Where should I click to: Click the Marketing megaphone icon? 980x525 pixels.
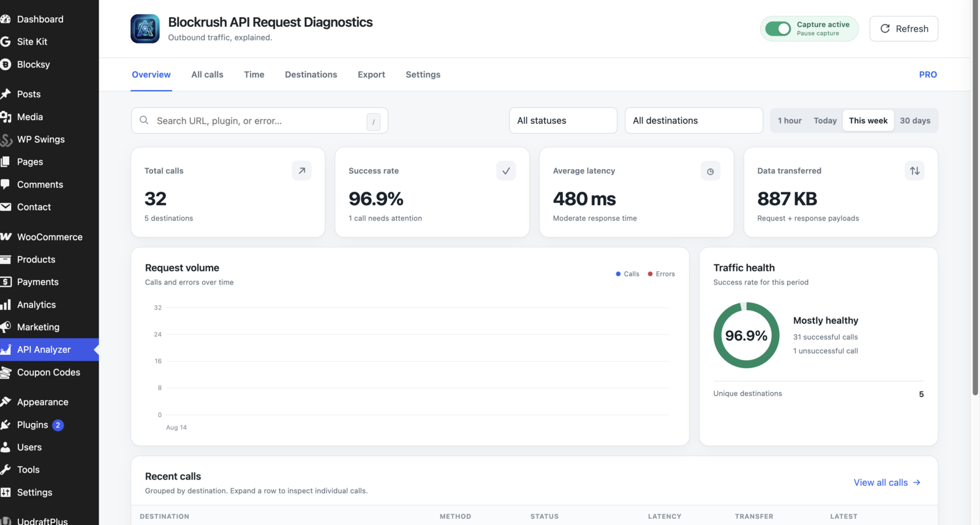point(6,327)
